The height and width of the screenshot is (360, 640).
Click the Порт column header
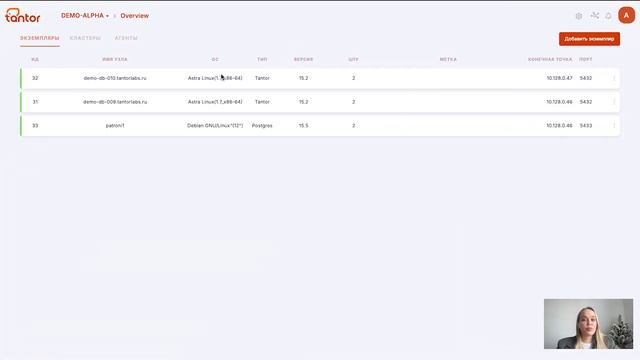click(x=585, y=59)
